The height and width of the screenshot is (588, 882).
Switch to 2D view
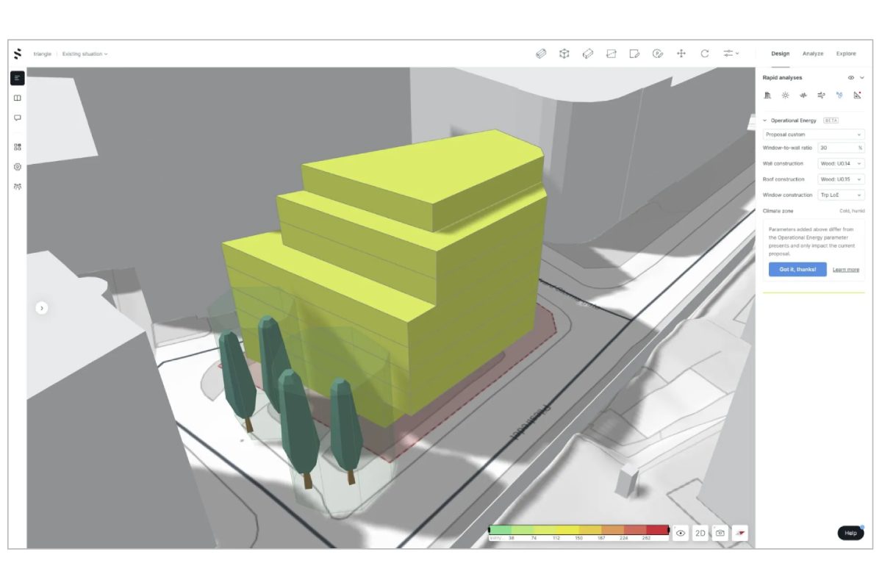click(700, 533)
